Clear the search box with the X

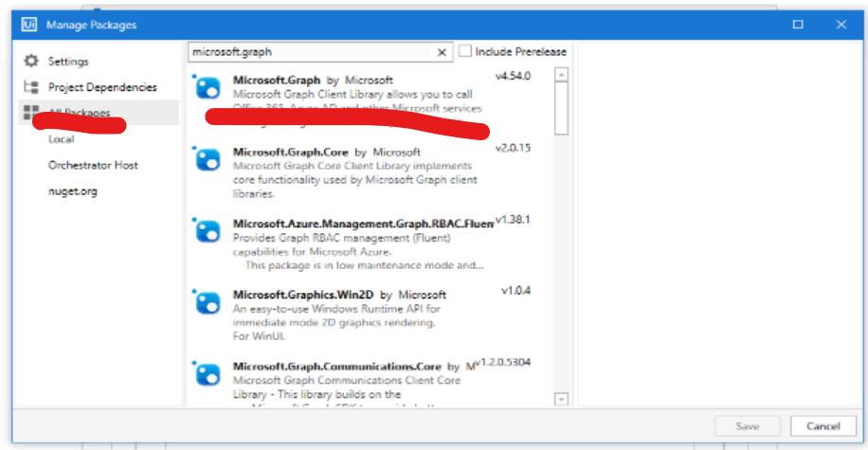click(442, 53)
